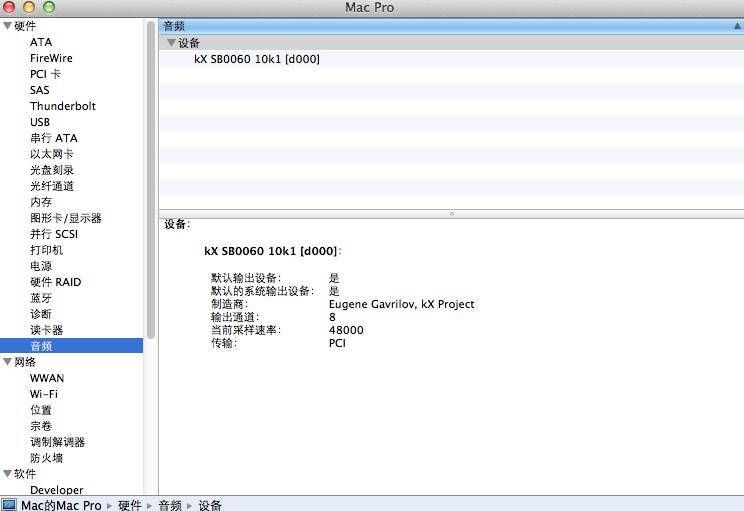Select the kX SB0060 10k1 device row
744x511 pixels.
[x=257, y=59]
